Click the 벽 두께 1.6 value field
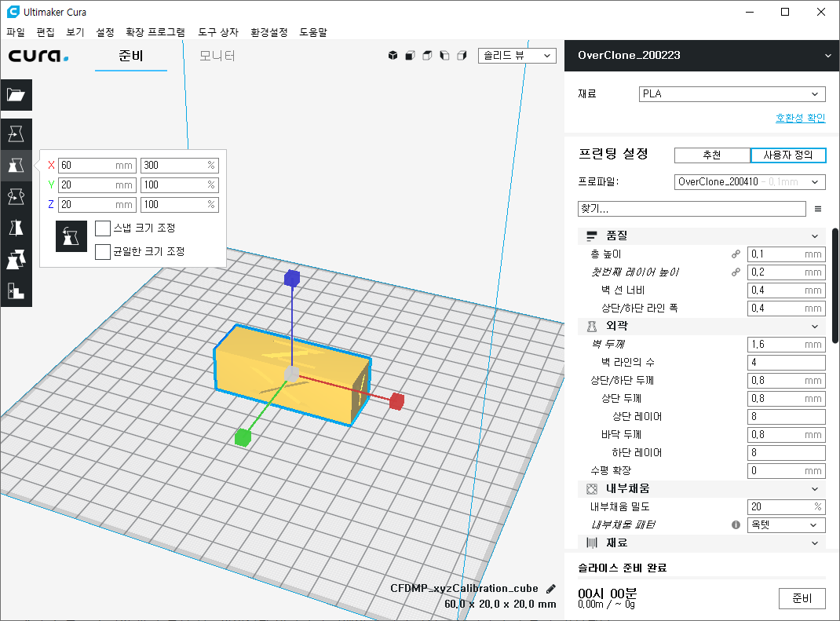Viewport: 840px width, 621px height. pos(787,345)
